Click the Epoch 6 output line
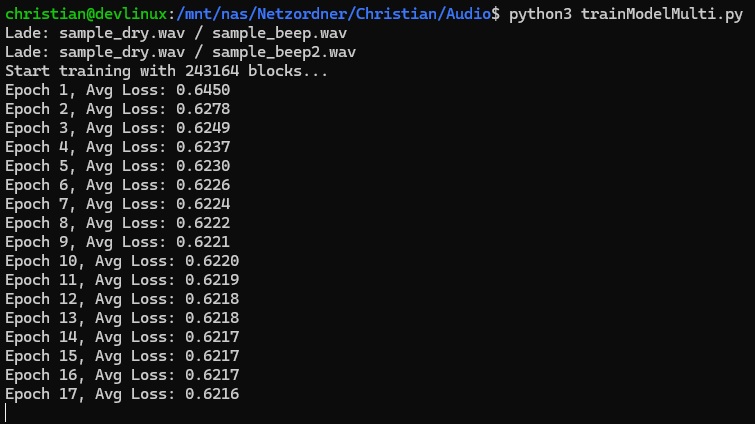 (x=117, y=185)
